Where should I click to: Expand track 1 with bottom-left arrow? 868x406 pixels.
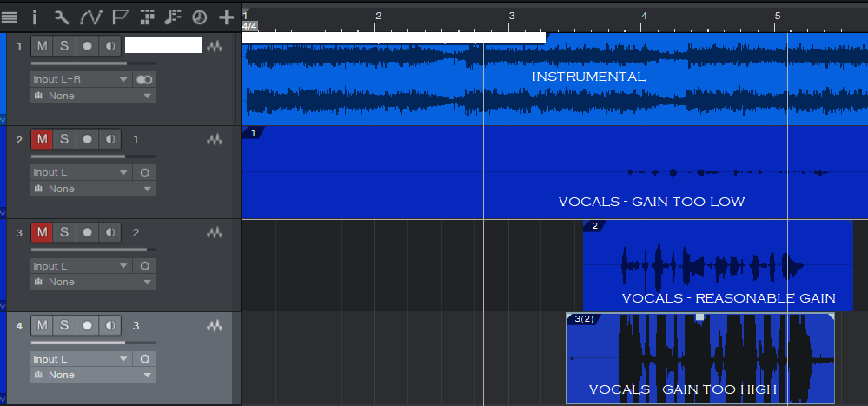point(3,120)
